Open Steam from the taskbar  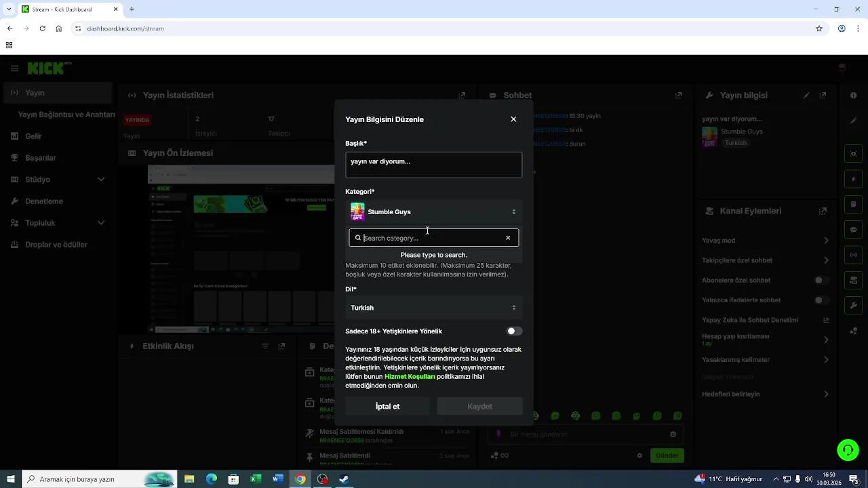point(344,479)
